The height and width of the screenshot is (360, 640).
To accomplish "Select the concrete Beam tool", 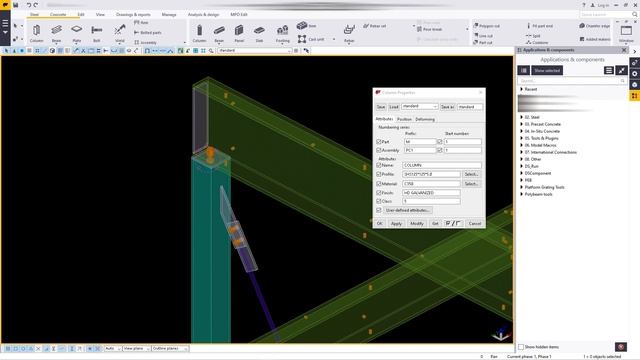I will 219,33.
